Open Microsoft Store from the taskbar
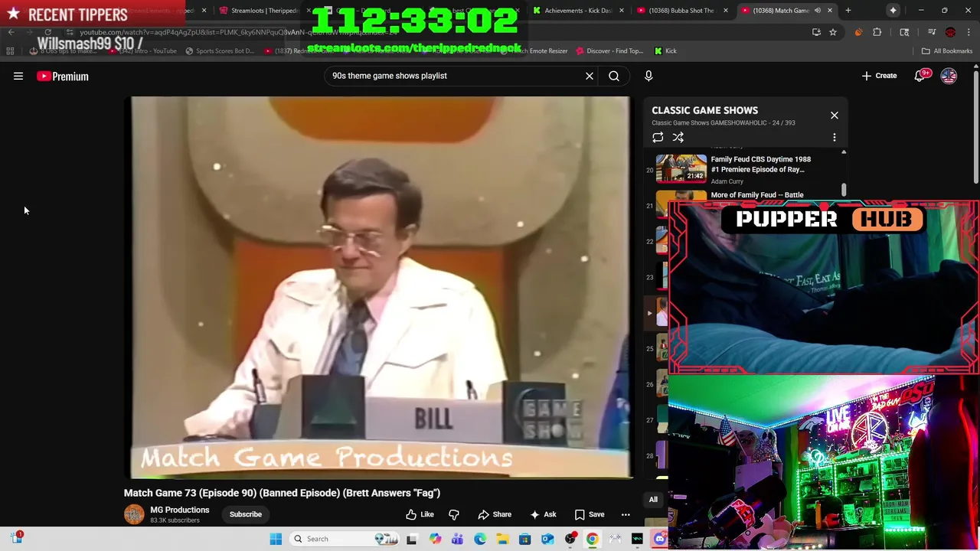The width and height of the screenshot is (980, 551). tap(525, 539)
